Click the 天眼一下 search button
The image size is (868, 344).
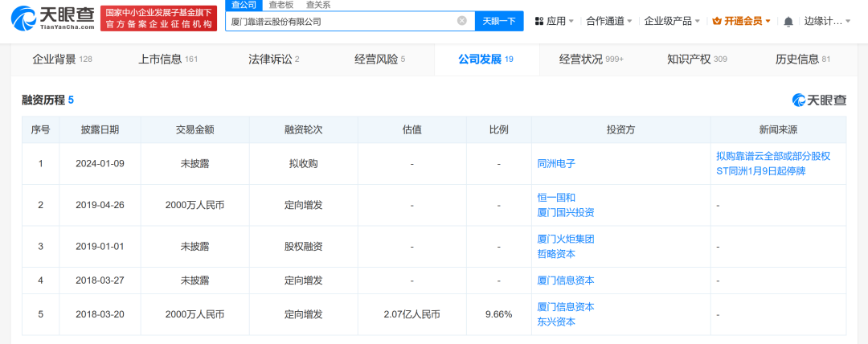coord(499,21)
